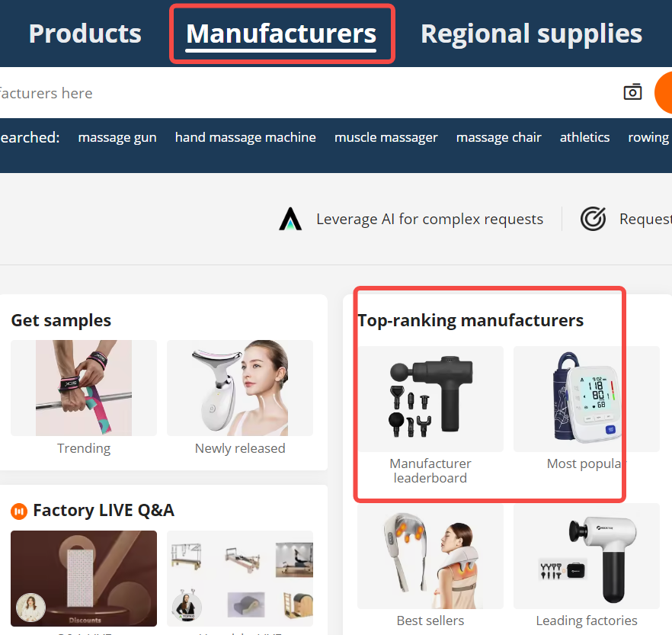Select hand massage machine search suggestion

[245, 138]
